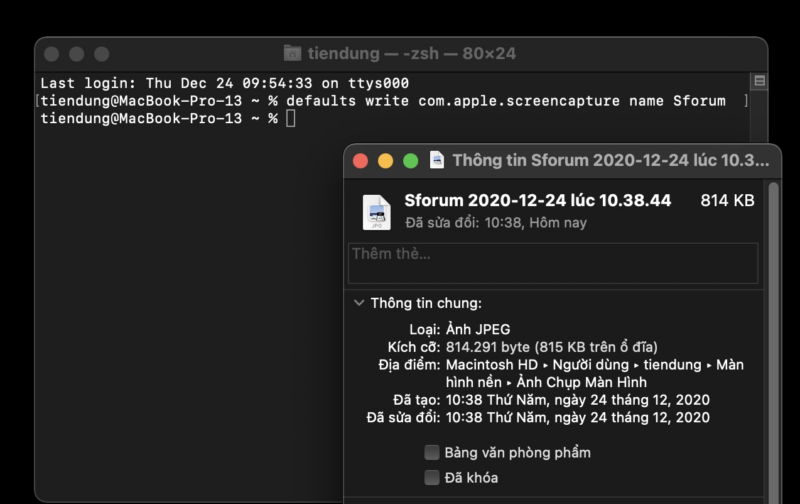
Task: Enable the Bảng văn phòng phẩm checkbox
Action: [x=432, y=452]
